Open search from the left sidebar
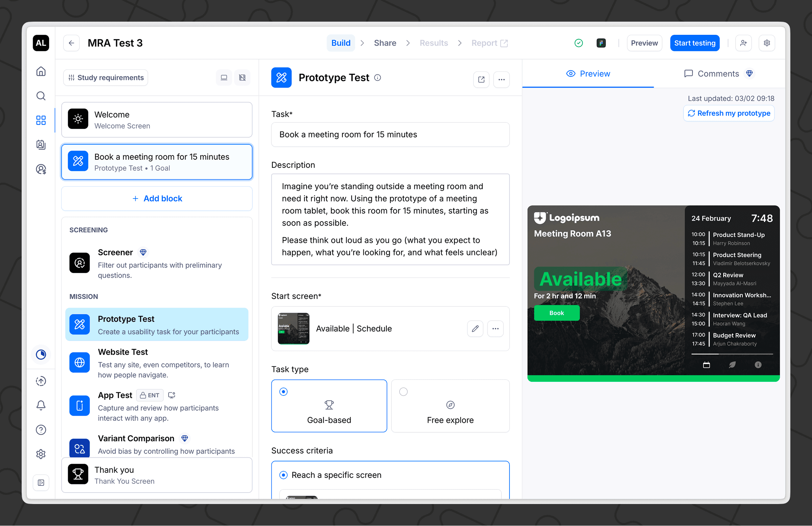The width and height of the screenshot is (812, 526). [x=41, y=96]
